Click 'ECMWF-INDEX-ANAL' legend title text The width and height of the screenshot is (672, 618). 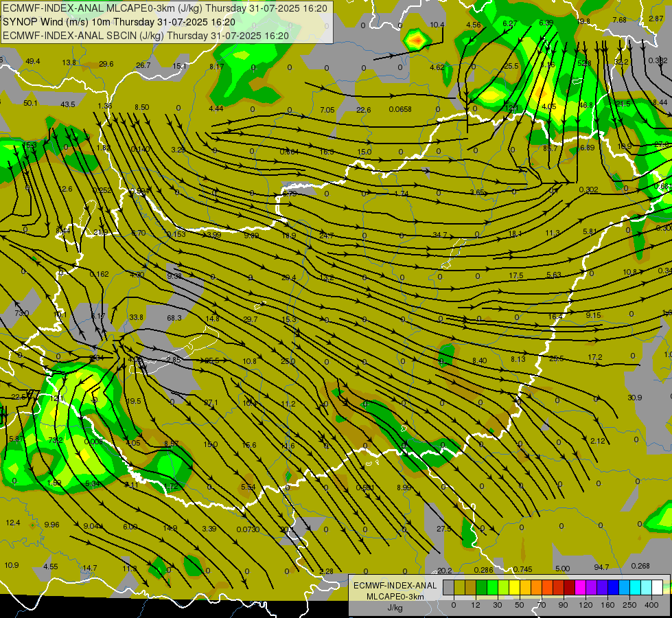(x=395, y=586)
